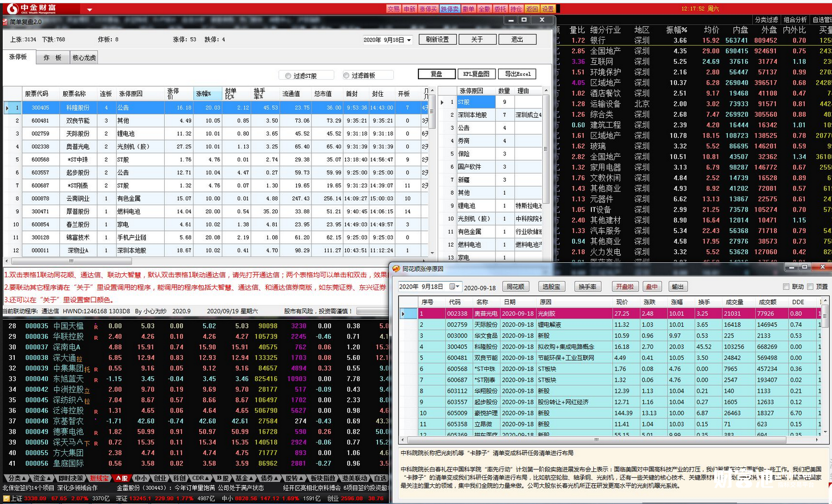Click the 流通值 column header
Image resolution: width=832 pixels, height=504 pixels.
tap(291, 94)
